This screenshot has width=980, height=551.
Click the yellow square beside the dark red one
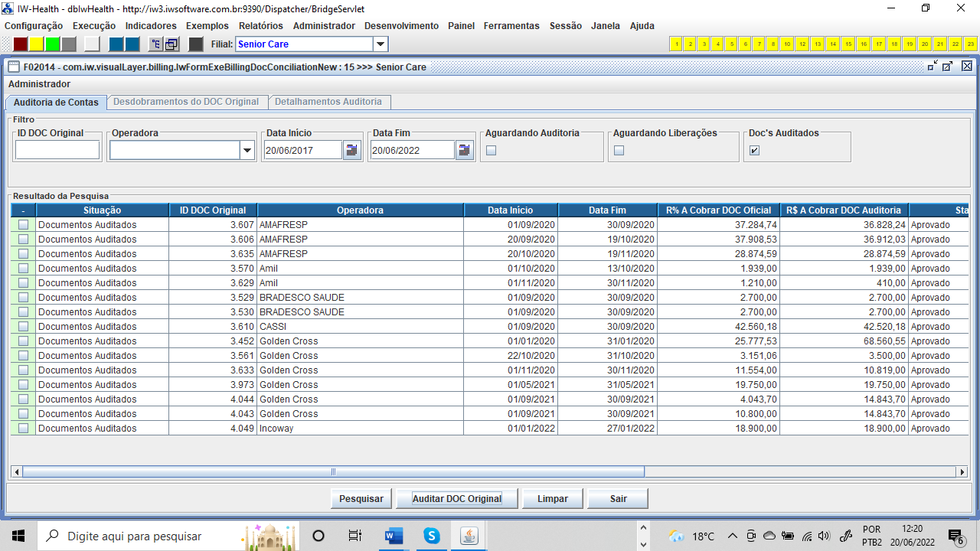[x=37, y=44]
